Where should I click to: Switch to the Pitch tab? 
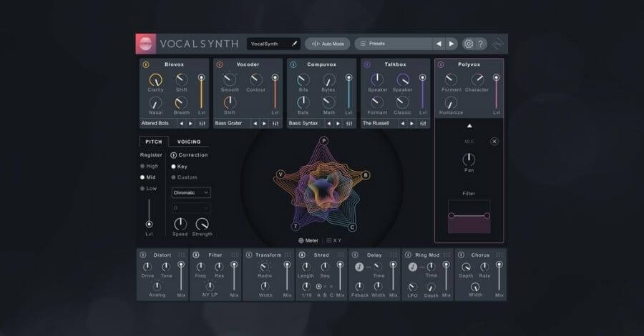pyautogui.click(x=154, y=142)
